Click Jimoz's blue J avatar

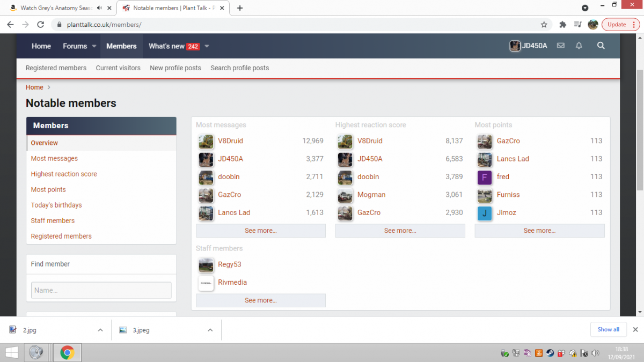tap(485, 213)
